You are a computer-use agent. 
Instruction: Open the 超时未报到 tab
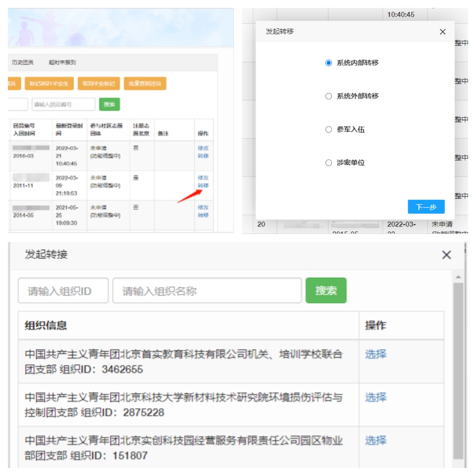62,62
